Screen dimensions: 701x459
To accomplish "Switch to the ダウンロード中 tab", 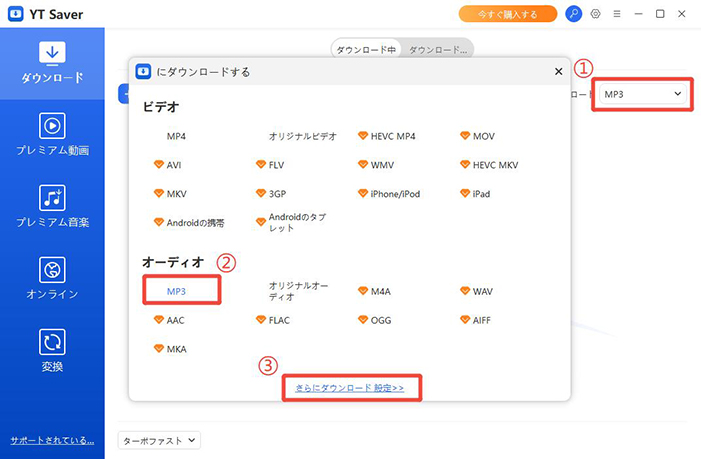I will click(366, 50).
